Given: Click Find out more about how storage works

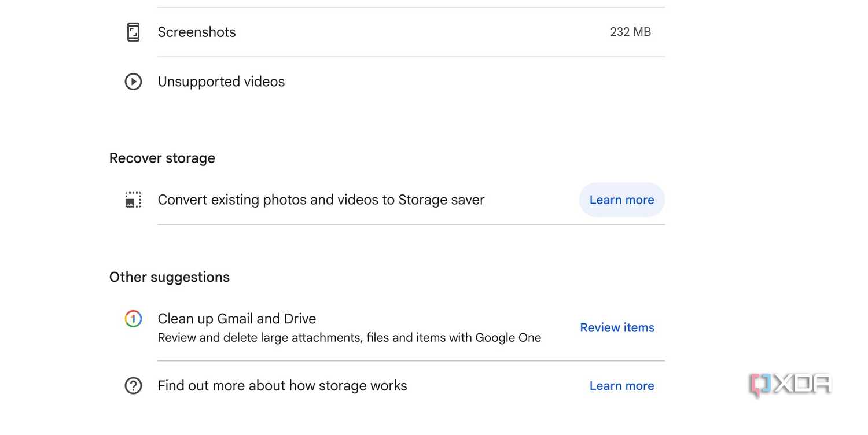Looking at the screenshot, I should (x=282, y=386).
